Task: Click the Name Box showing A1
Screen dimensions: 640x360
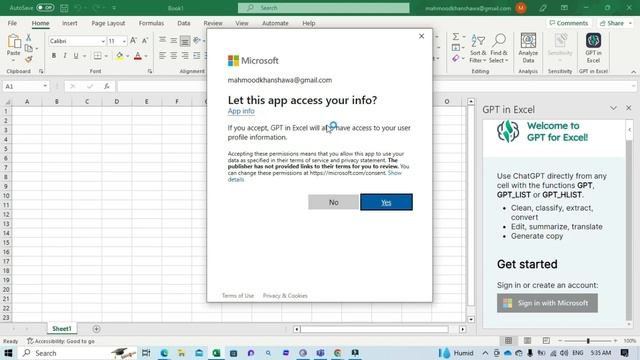Action: pyautogui.click(x=25, y=86)
